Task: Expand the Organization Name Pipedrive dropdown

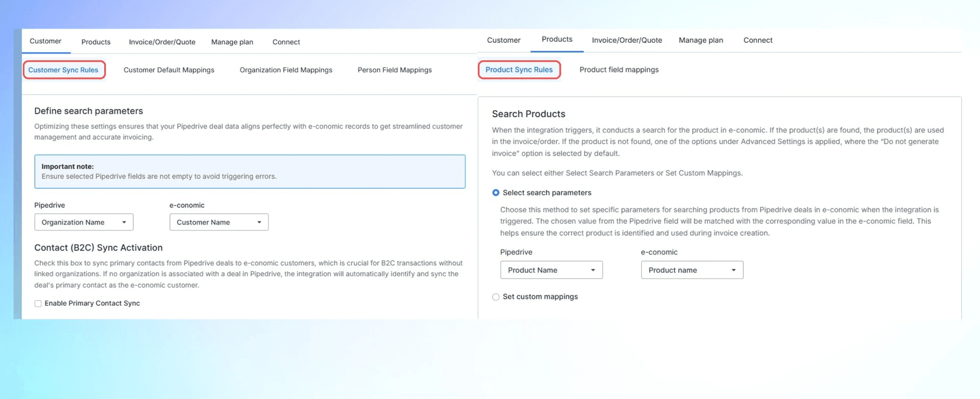Action: 84,222
